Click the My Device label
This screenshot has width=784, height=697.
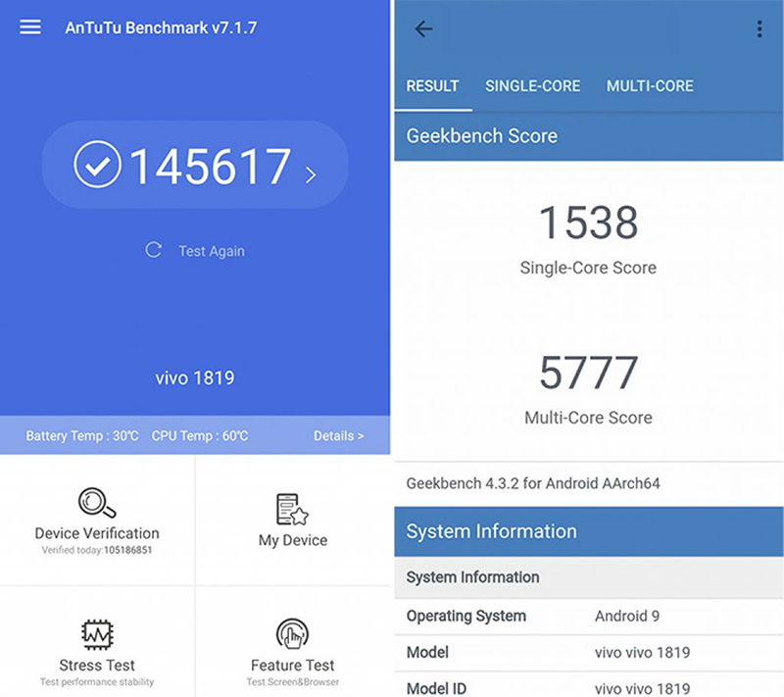pyautogui.click(x=292, y=540)
